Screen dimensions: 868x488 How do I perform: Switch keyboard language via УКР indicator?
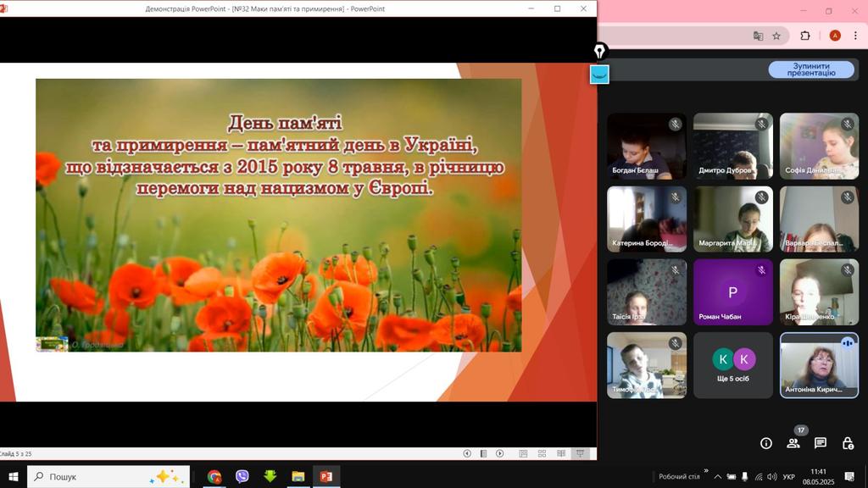point(789,477)
